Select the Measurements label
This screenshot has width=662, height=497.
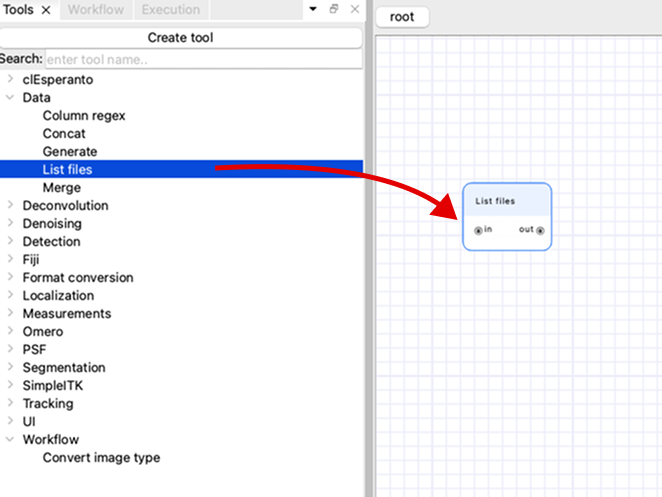[x=67, y=313]
